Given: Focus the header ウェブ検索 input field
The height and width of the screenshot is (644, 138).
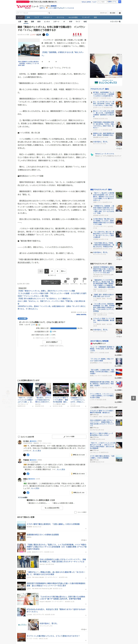Looking at the screenshot, I should coord(102,2).
